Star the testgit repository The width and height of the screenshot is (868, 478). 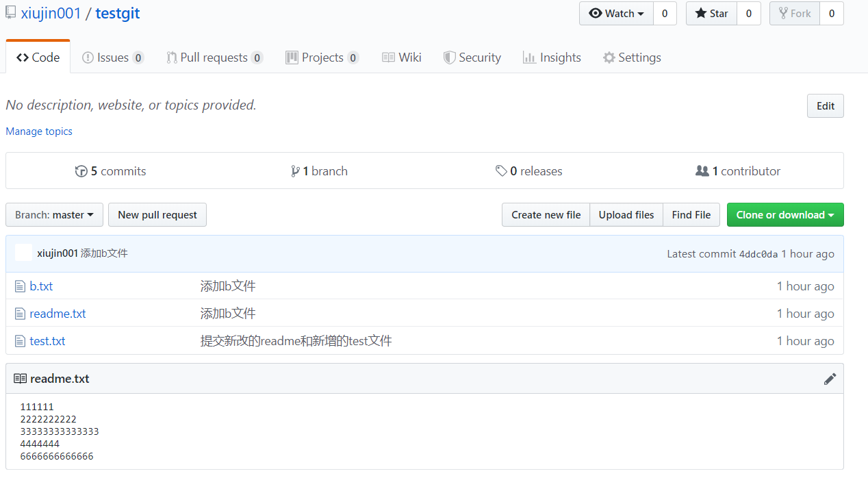(x=711, y=14)
